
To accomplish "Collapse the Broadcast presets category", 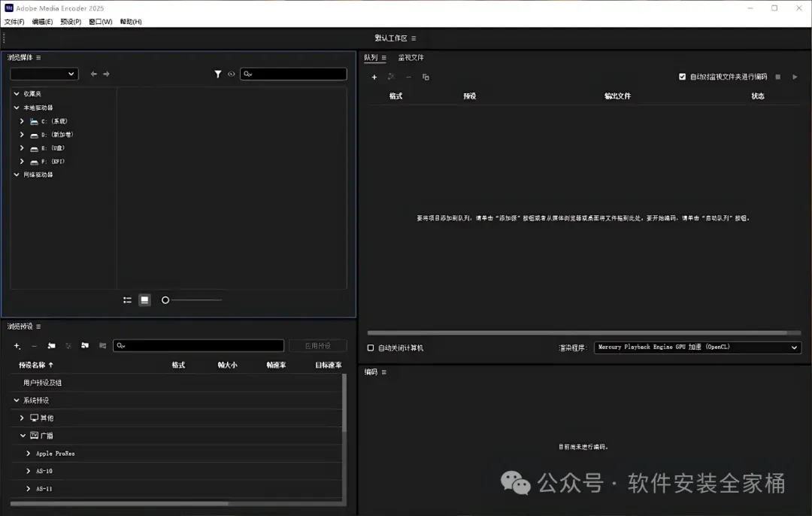I will click(23, 436).
